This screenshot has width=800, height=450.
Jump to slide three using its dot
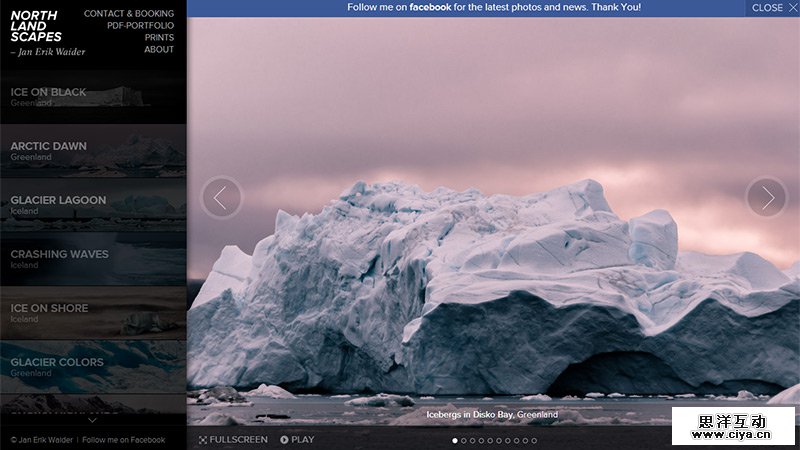click(x=472, y=441)
